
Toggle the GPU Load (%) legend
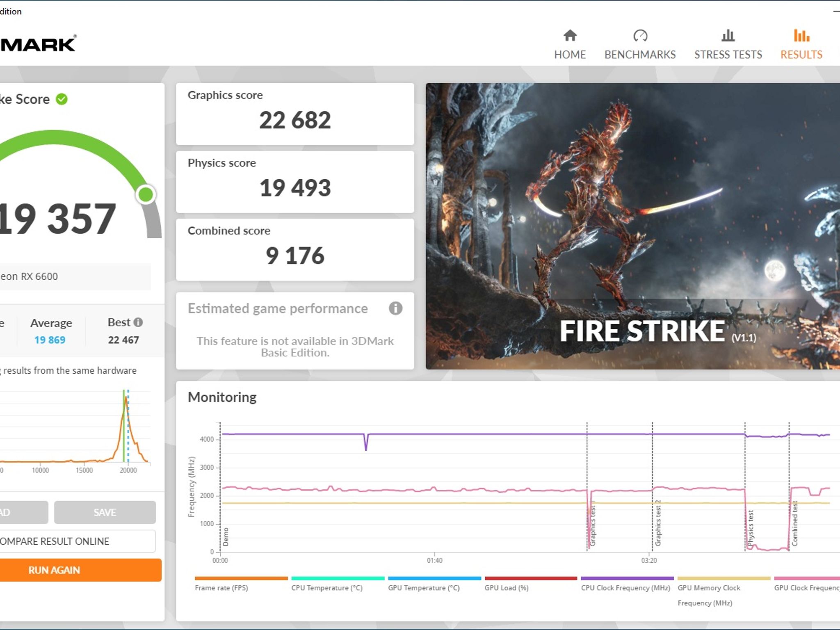[531, 584]
